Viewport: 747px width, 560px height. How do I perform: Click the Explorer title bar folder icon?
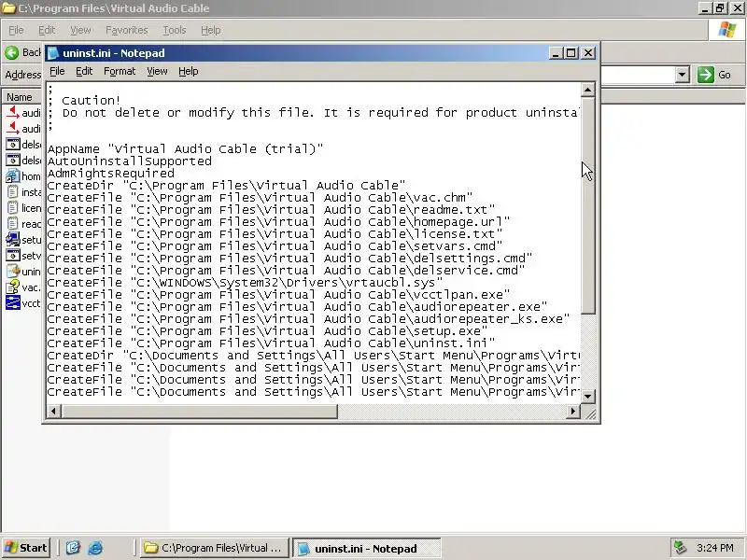8,8
